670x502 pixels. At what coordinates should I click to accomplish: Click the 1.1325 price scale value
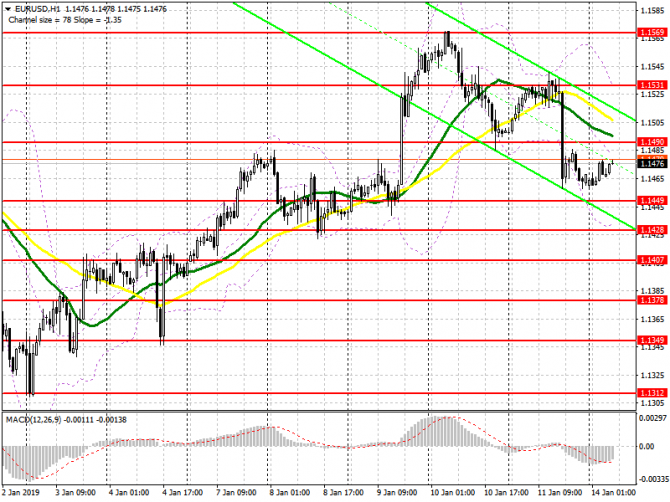653,375
